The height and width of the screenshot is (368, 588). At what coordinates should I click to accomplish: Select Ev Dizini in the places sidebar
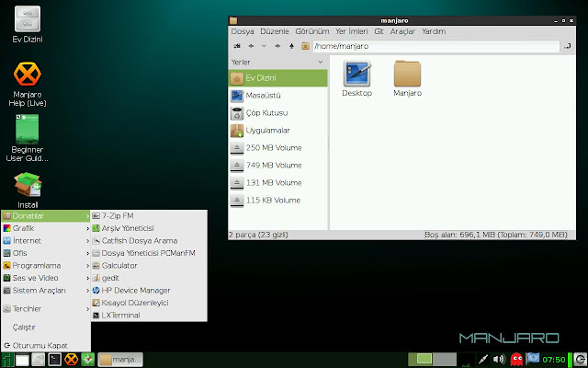tap(277, 78)
